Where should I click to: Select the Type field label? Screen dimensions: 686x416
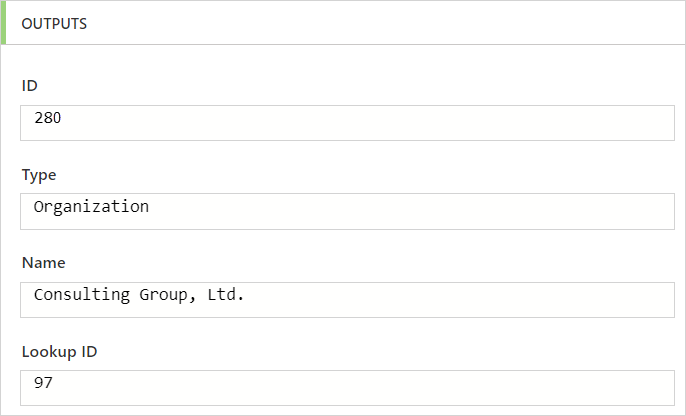tap(39, 174)
